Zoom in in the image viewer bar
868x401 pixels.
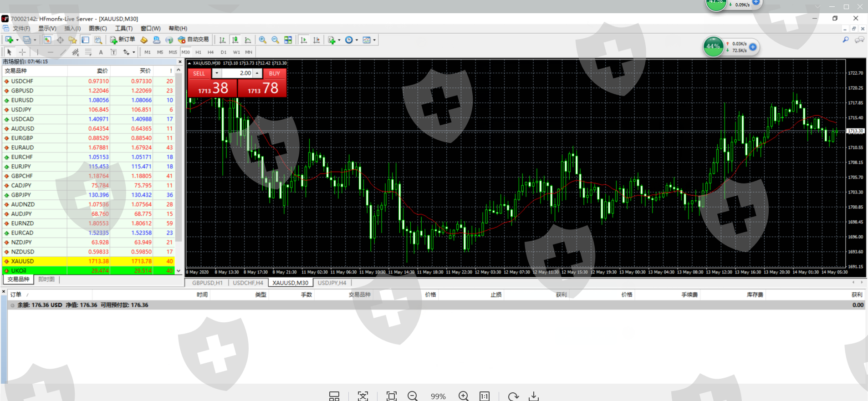[464, 396]
